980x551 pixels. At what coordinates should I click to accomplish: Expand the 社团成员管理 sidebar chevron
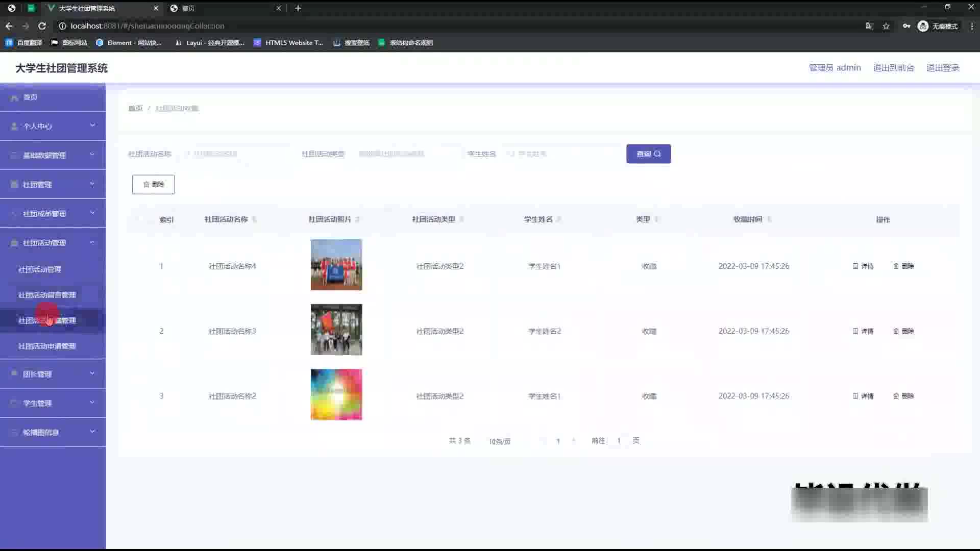tap(92, 213)
